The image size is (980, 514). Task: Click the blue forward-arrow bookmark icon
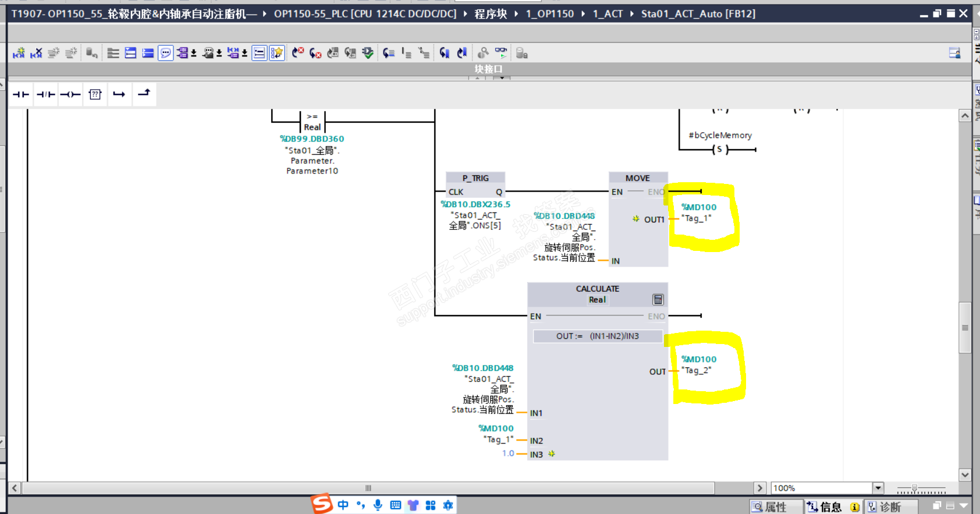coord(462,53)
